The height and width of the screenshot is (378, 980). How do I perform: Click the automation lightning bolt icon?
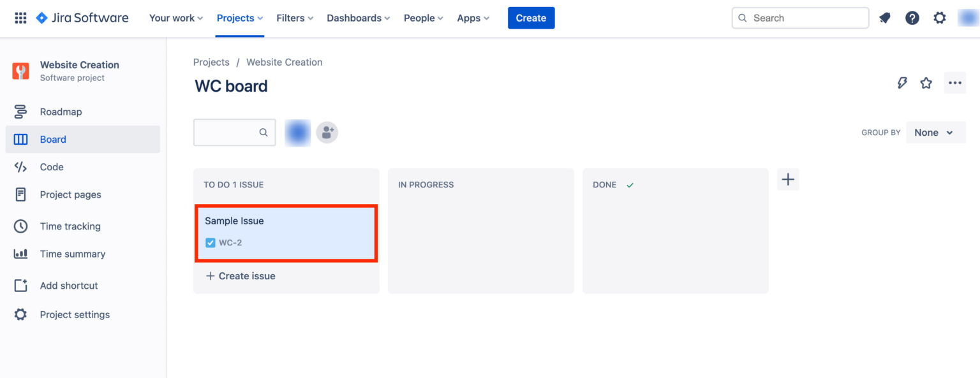902,82
